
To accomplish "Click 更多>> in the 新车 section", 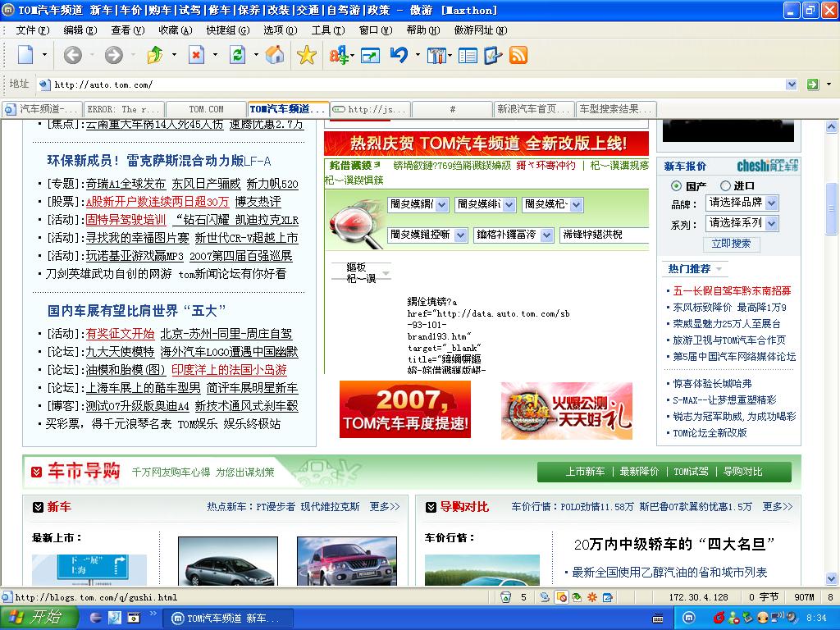I will (x=385, y=507).
